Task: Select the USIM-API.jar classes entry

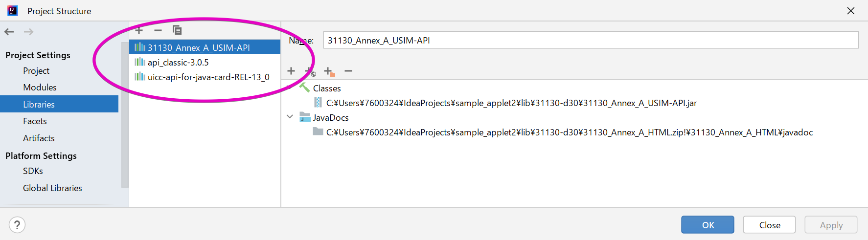Action: coord(511,103)
